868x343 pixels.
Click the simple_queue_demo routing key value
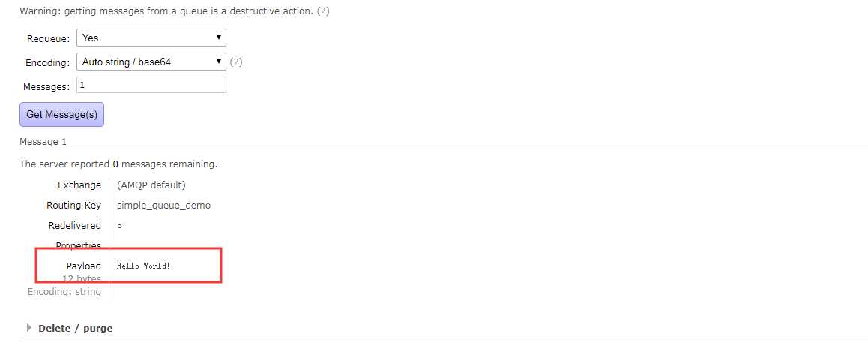(163, 205)
